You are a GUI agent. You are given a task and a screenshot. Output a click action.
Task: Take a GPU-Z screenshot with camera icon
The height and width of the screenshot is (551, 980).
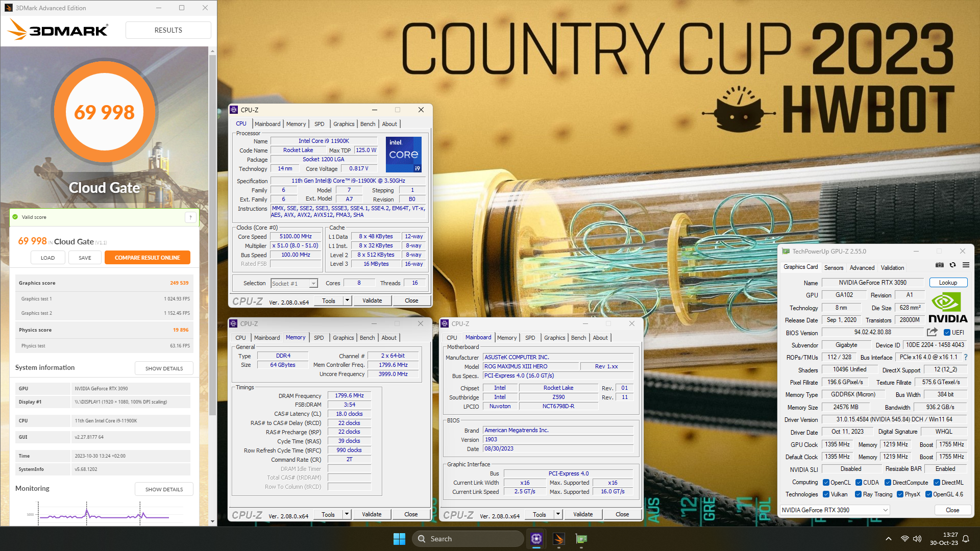939,265
